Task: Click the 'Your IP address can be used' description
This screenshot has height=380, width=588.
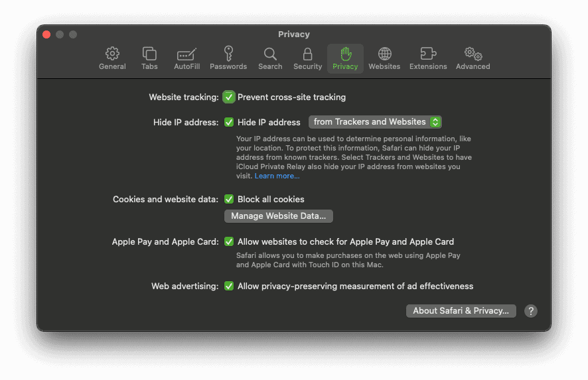Action: coord(354,157)
